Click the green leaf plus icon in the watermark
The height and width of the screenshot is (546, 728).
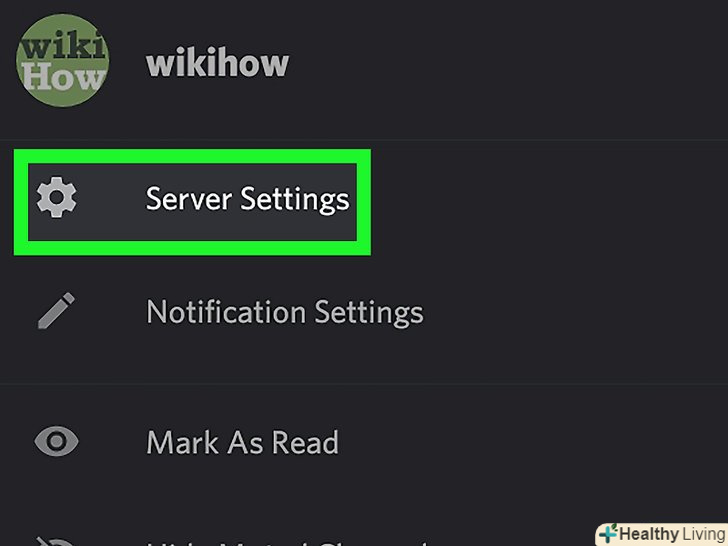click(x=608, y=533)
